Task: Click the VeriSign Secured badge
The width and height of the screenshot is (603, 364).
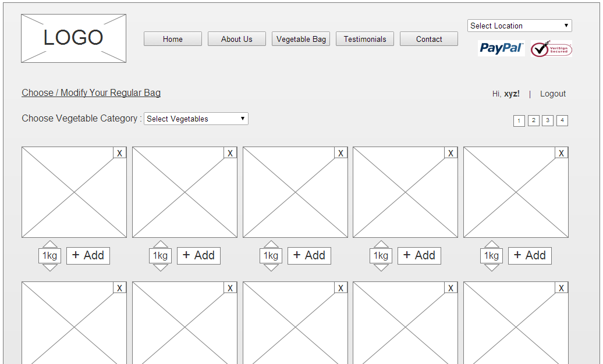Action: pos(551,48)
